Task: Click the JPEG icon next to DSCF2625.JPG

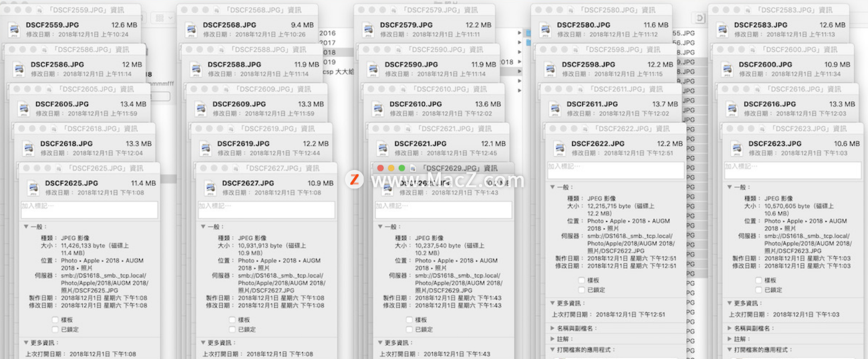Action: click(33, 188)
